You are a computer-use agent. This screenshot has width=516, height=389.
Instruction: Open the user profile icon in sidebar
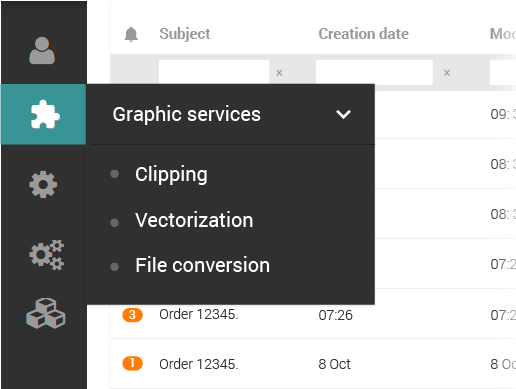(42, 50)
